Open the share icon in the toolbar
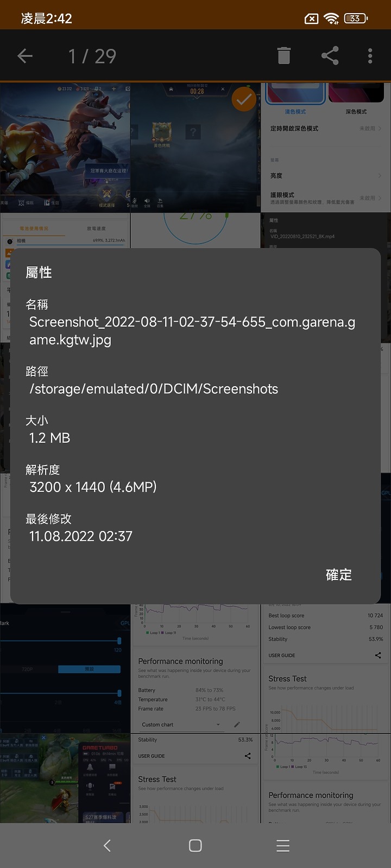391x868 pixels. click(330, 56)
